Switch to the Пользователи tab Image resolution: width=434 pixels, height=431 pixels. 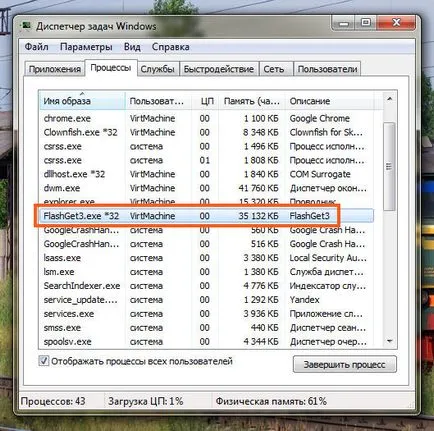point(327,69)
